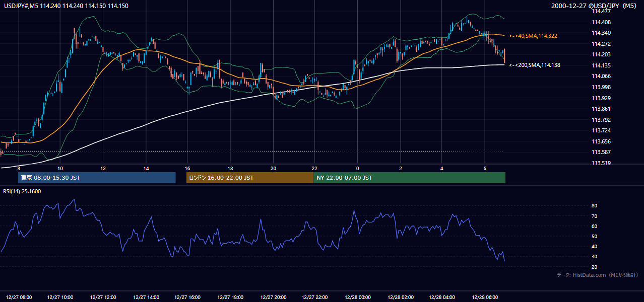
Task: Click the 113.861 price axis label
Action: tap(601, 109)
